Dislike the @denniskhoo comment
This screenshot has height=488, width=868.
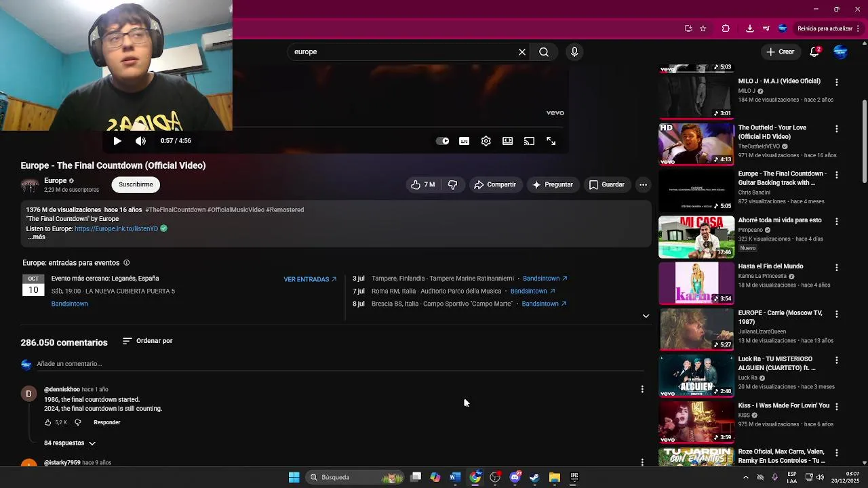click(x=77, y=422)
